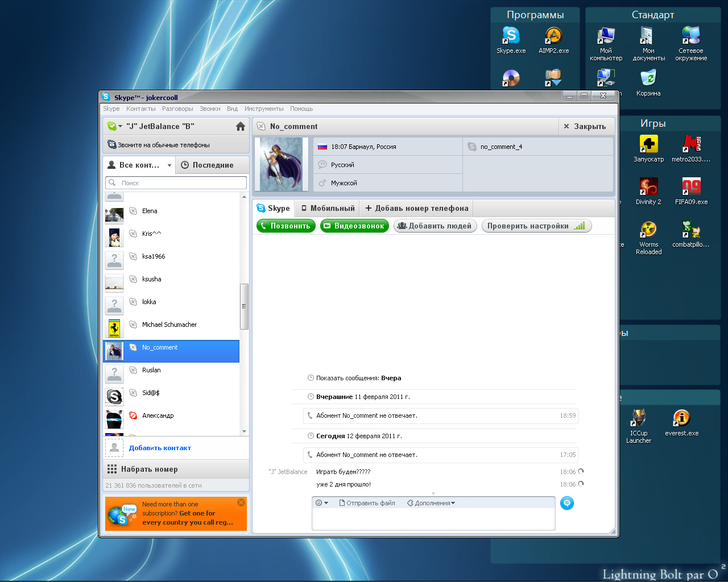Click the Запускатр desktop icon
Image resolution: width=728 pixels, height=582 pixels.
(x=648, y=149)
